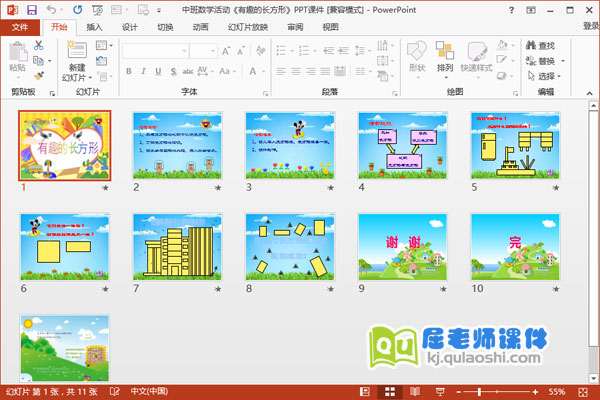Open the File tab

(x=20, y=27)
